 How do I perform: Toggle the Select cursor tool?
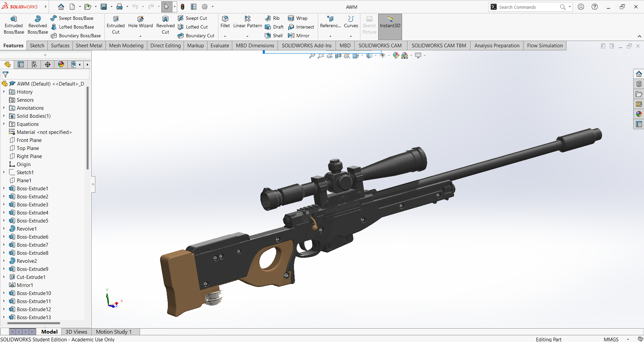tap(166, 7)
